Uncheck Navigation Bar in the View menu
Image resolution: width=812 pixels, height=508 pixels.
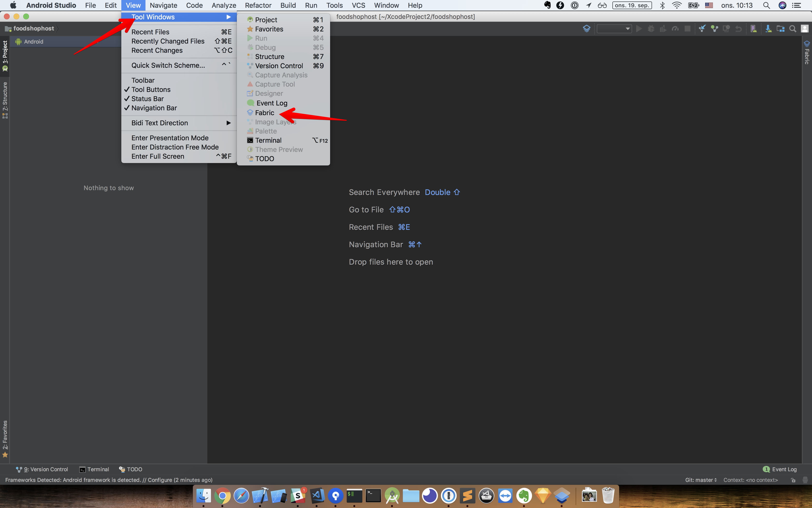(179, 108)
